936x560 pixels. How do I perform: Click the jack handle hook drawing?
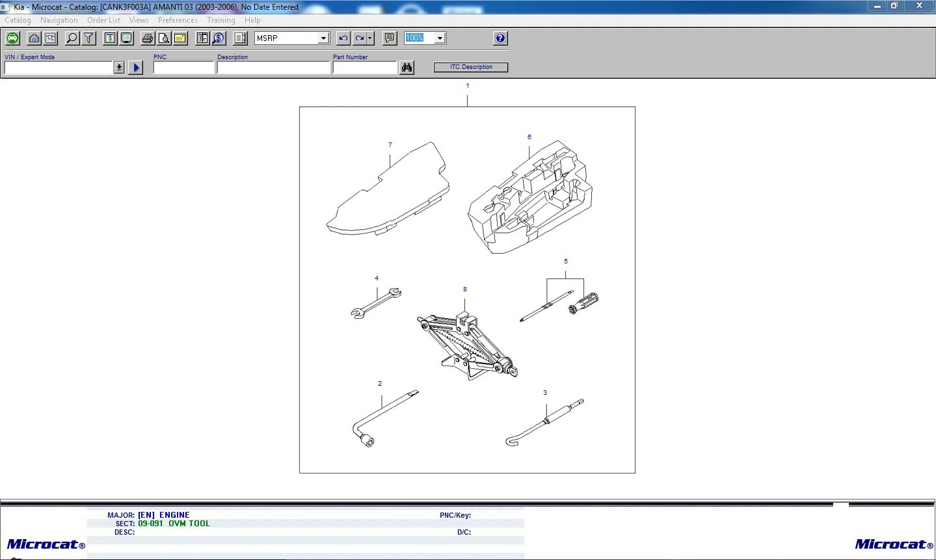pos(544,423)
